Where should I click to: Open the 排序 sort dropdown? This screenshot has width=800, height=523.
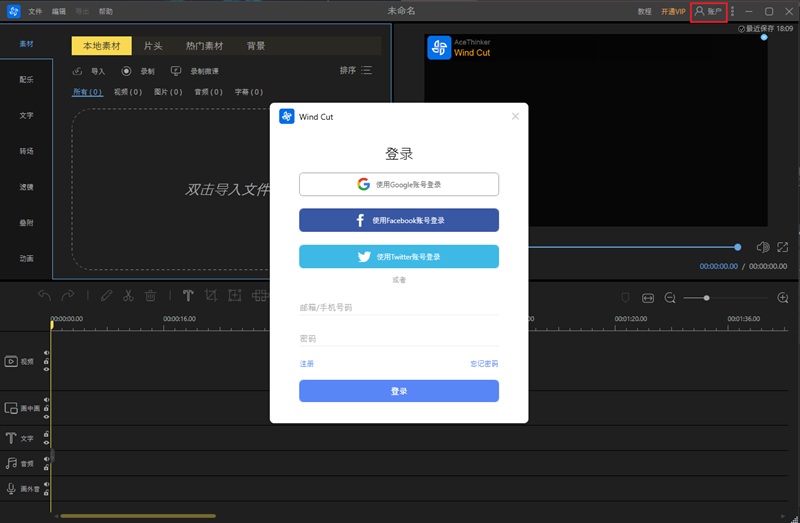pos(356,70)
